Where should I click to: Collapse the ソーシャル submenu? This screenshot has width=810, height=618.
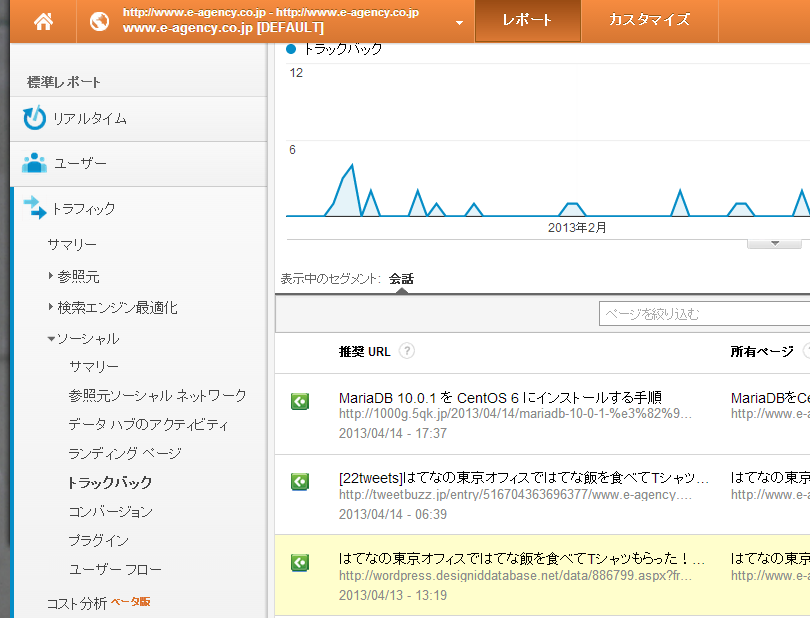click(51, 339)
